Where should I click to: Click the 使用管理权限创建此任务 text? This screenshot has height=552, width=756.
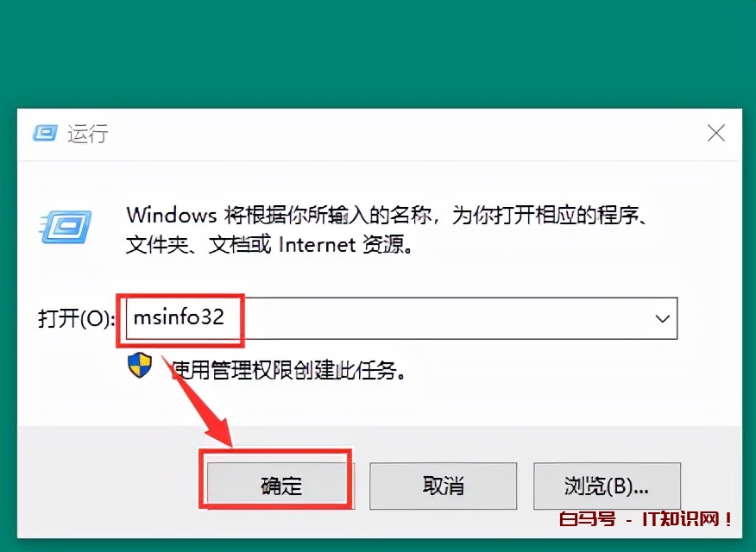288,370
